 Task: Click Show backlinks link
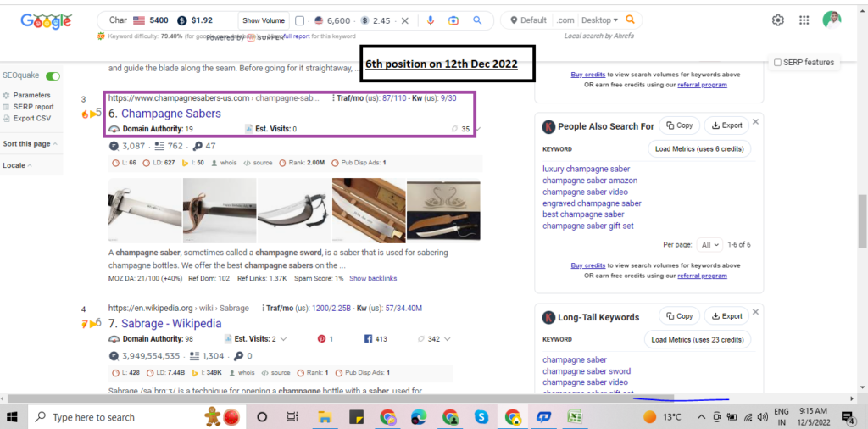[373, 278]
